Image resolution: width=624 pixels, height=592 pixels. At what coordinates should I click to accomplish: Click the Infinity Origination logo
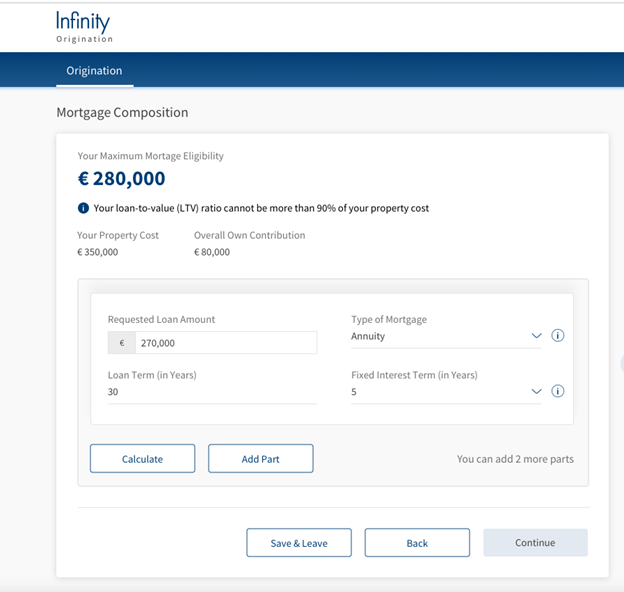click(84, 27)
